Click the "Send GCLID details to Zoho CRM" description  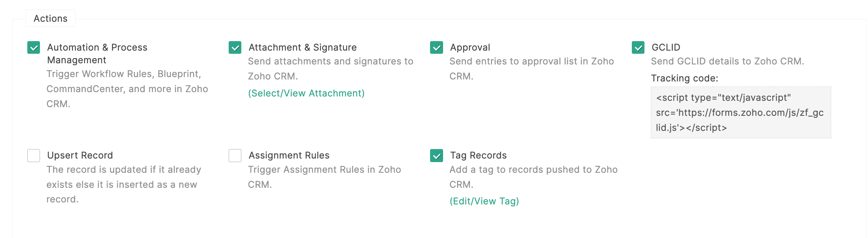click(x=727, y=61)
